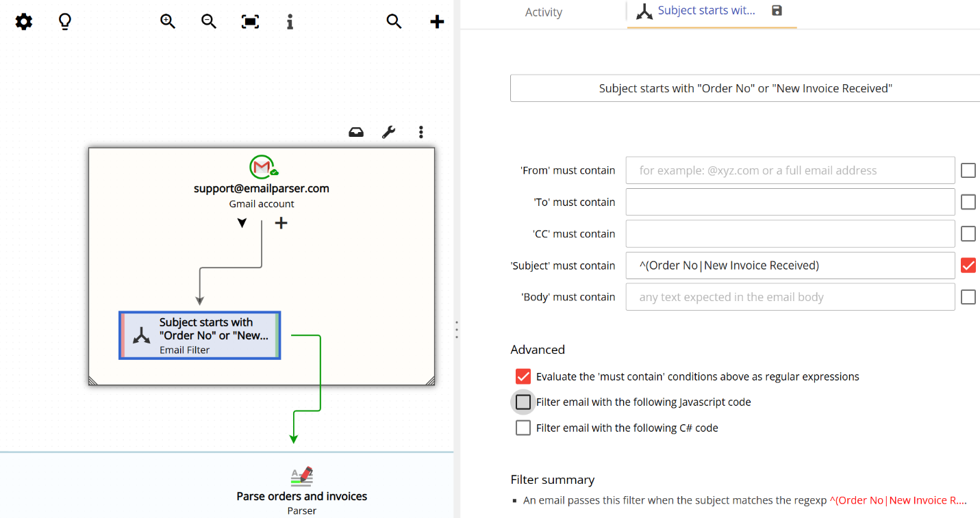
Task: Save the email filter changes
Action: coord(777,12)
